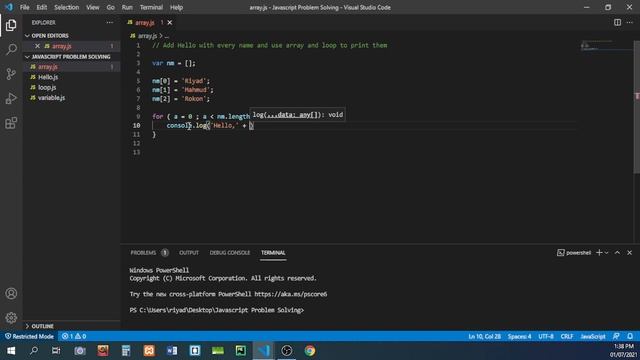Open loop.js in the explorer

click(x=47, y=87)
